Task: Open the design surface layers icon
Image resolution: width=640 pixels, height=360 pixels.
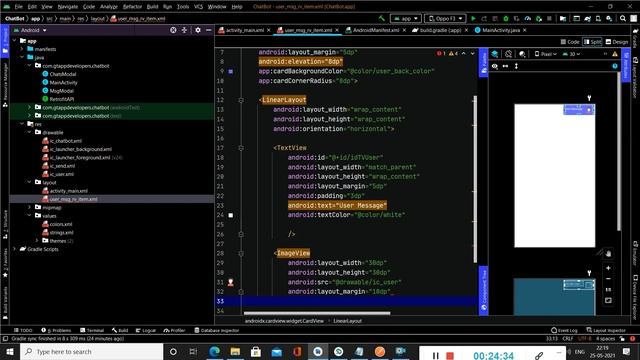Action: (x=495, y=54)
